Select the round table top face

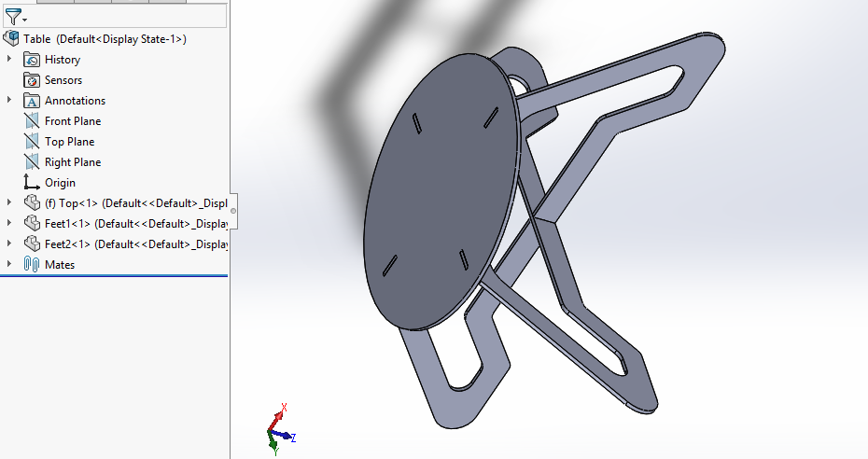(x=441, y=191)
